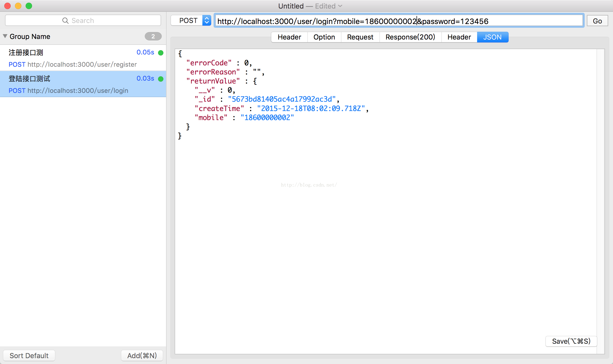The image size is (613, 364).
Task: Click the Group Name label
Action: (30, 37)
